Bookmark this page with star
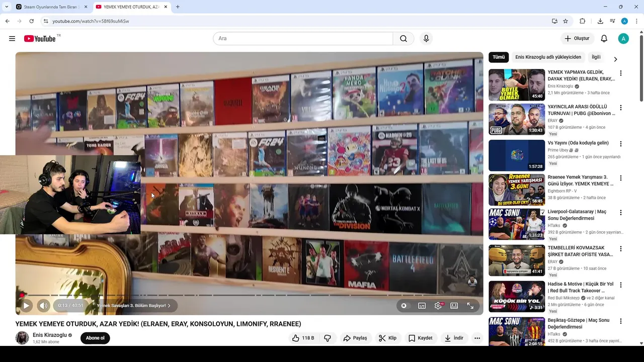This screenshot has width=644, height=362. [566, 21]
